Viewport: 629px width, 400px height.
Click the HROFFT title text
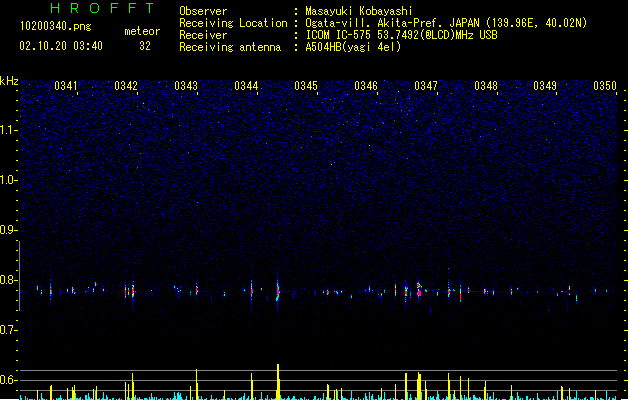102,8
